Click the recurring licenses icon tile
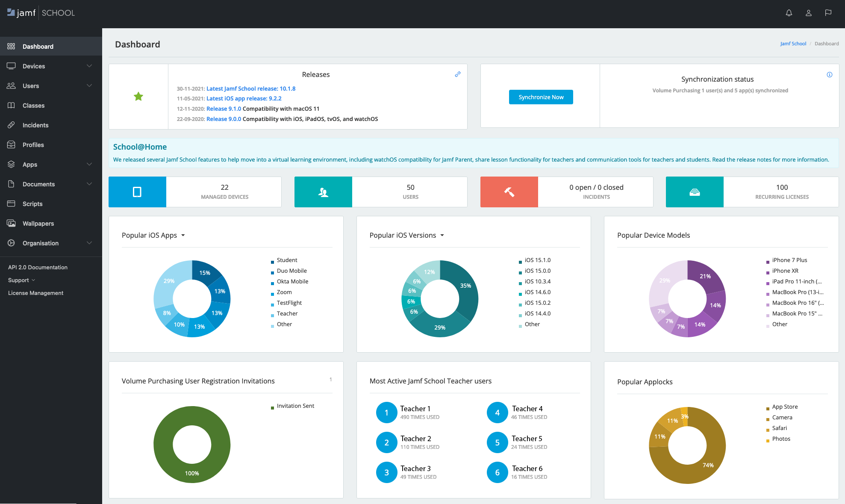Viewport: 845px width, 504px height. pyautogui.click(x=695, y=192)
